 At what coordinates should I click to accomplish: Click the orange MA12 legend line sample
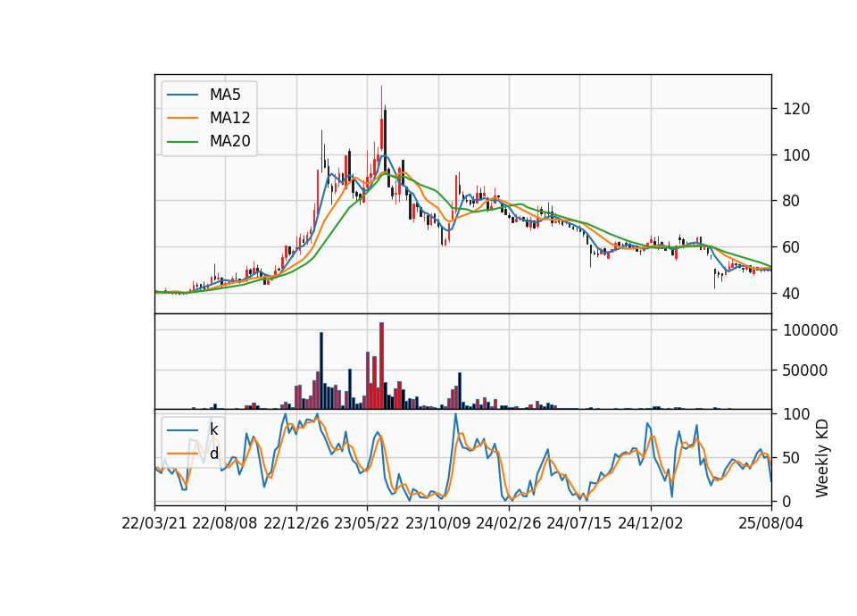(182, 118)
